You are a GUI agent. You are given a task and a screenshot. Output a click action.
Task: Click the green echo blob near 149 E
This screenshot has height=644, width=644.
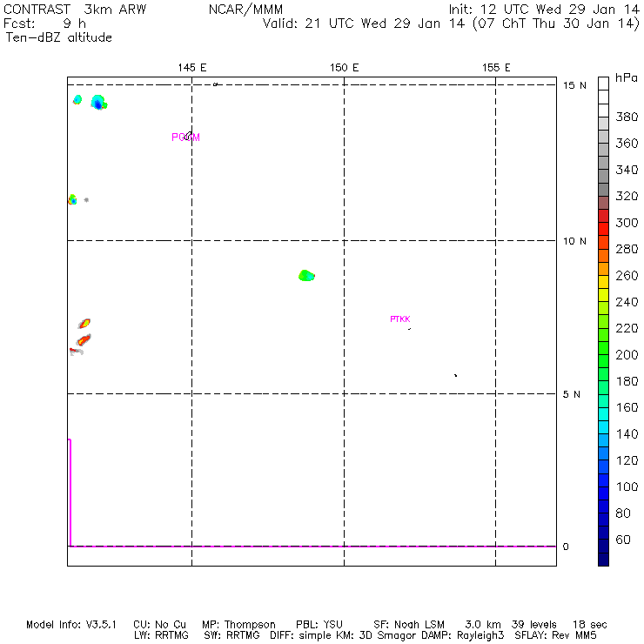coord(306,276)
